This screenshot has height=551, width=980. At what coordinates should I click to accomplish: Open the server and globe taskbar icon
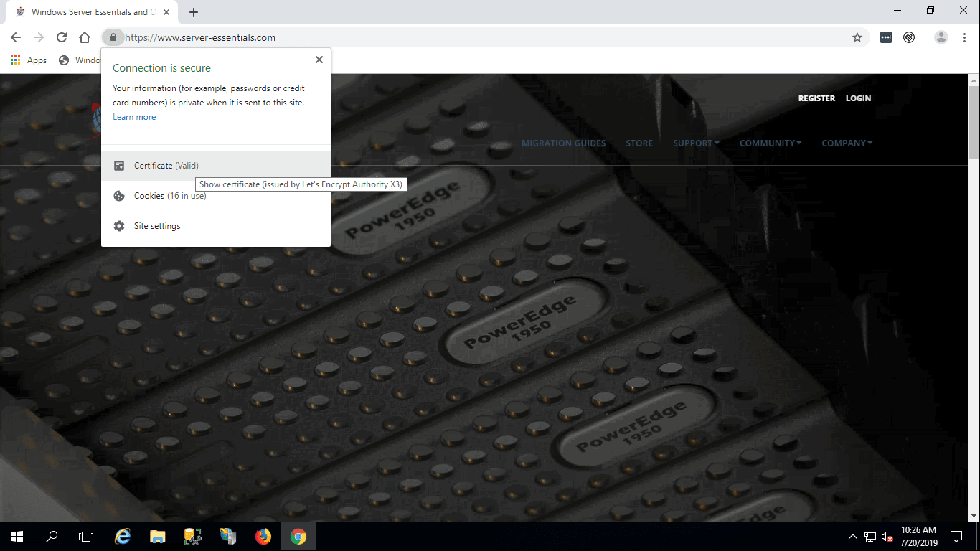click(228, 537)
